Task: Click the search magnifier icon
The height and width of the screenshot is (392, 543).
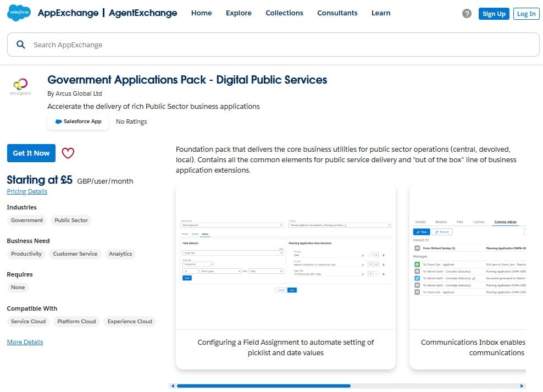Action: click(x=21, y=45)
